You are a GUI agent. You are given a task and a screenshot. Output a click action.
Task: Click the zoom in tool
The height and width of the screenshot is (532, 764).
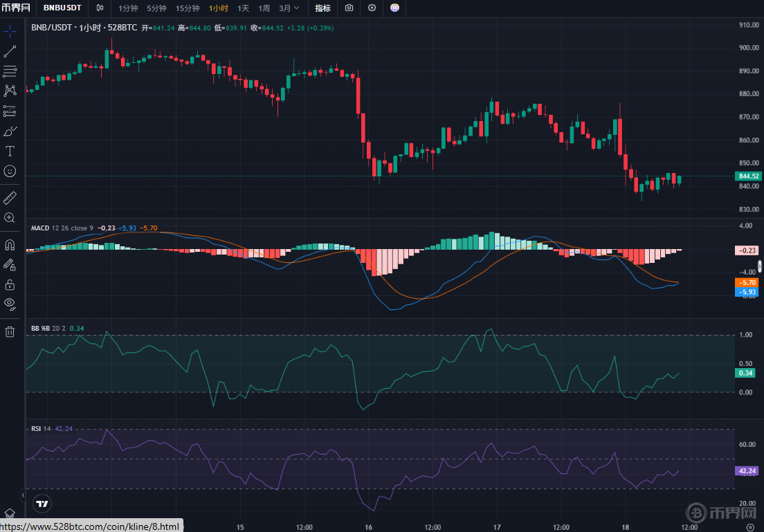pos(10,218)
